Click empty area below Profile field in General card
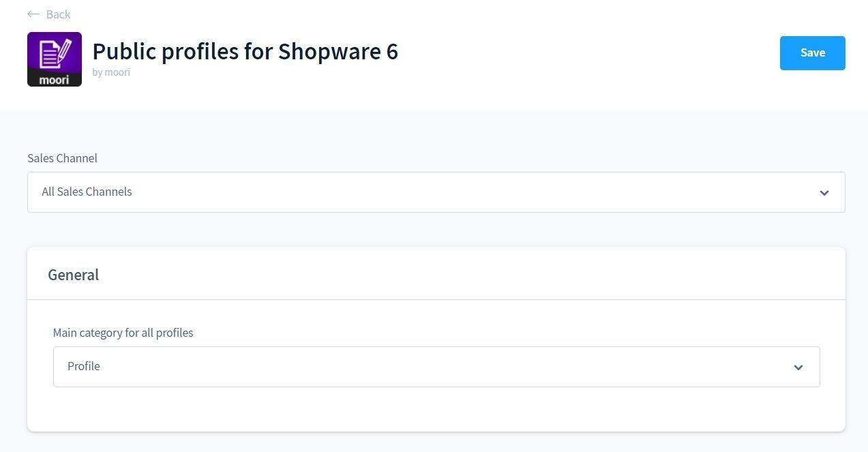Viewport: 868px width, 452px height. click(436, 409)
